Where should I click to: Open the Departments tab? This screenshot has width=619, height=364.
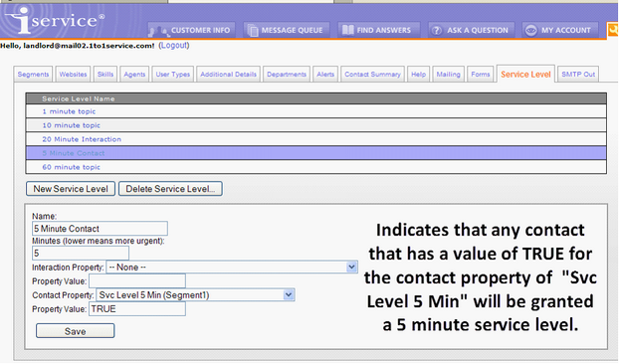pyautogui.click(x=287, y=75)
